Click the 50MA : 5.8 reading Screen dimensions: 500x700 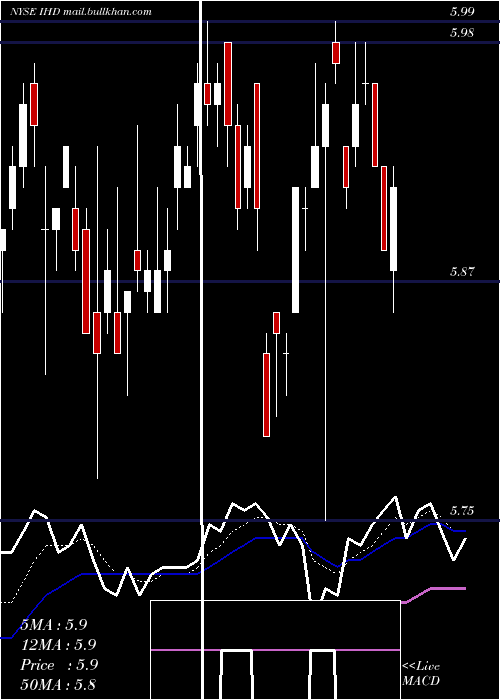pyautogui.click(x=58, y=685)
